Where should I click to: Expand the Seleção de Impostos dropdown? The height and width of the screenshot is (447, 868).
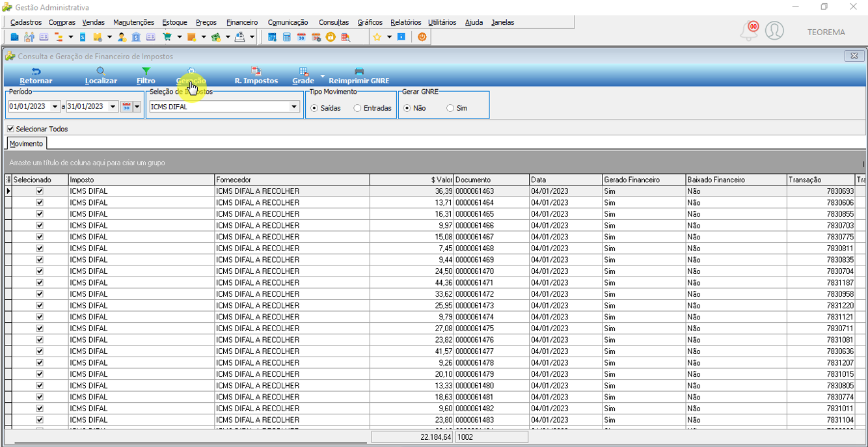tap(294, 107)
